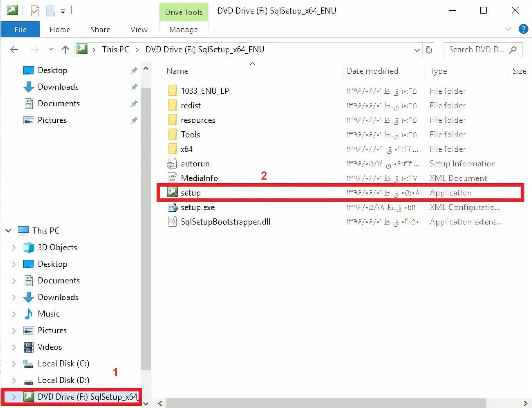Image resolution: width=532 pixels, height=408 pixels.
Task: Select DVD Drive (F:) SqlSetup_x64 in navigation pane
Action: coord(81,397)
